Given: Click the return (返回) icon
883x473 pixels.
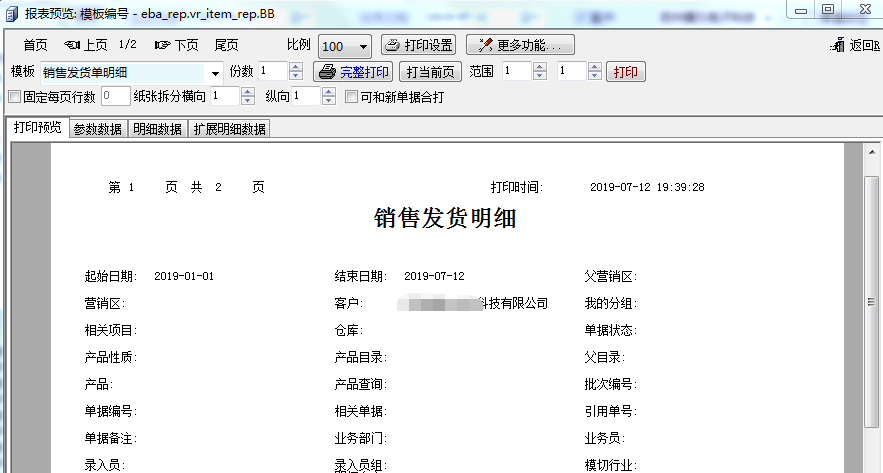Looking at the screenshot, I should tap(838, 45).
